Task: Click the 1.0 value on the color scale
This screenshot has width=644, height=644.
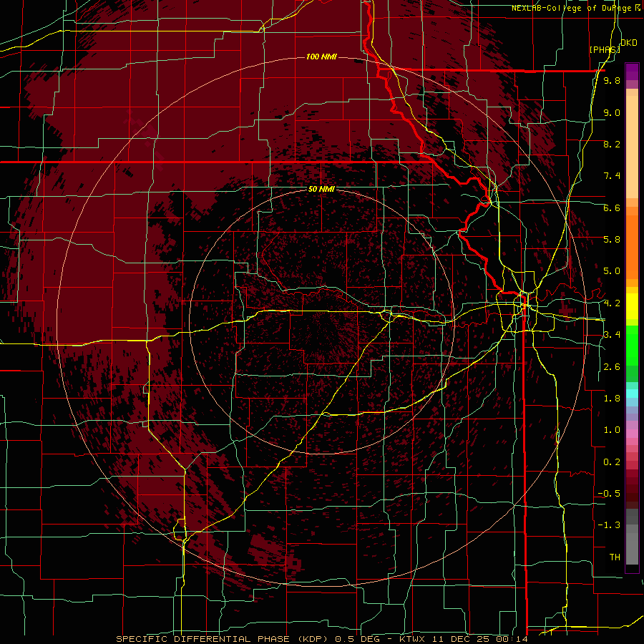Action: [x=612, y=430]
